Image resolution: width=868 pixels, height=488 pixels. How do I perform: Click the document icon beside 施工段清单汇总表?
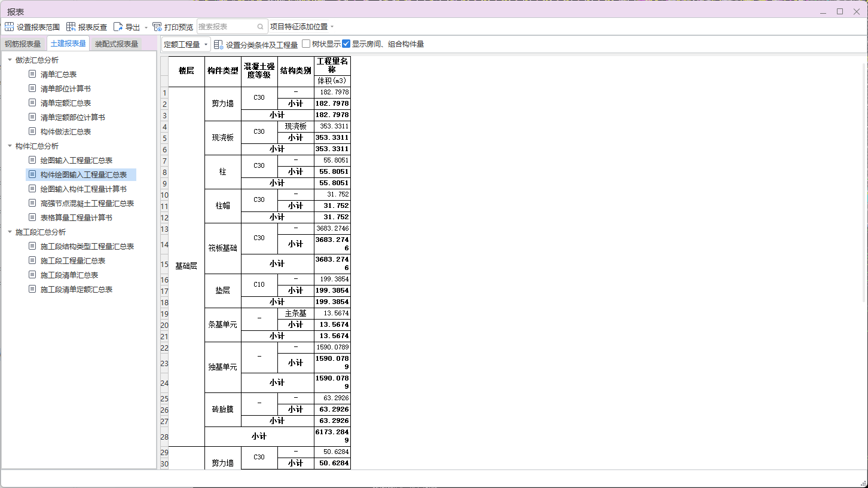pyautogui.click(x=32, y=275)
